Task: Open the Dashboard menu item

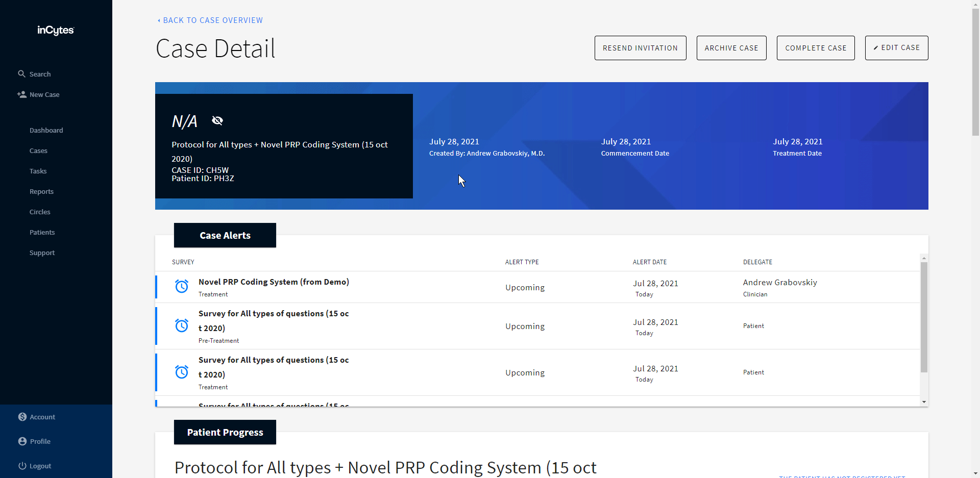Action: click(46, 130)
